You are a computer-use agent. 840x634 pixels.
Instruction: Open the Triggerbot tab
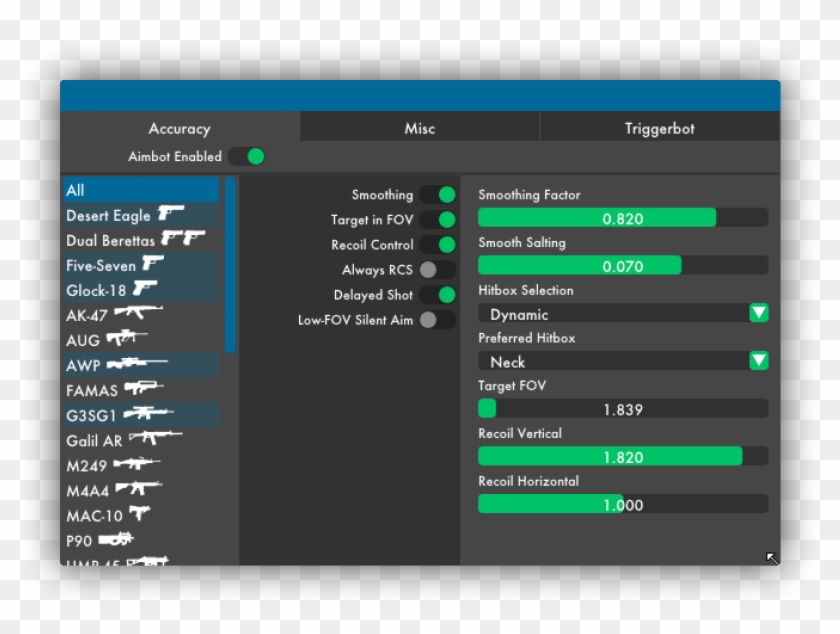coord(658,128)
